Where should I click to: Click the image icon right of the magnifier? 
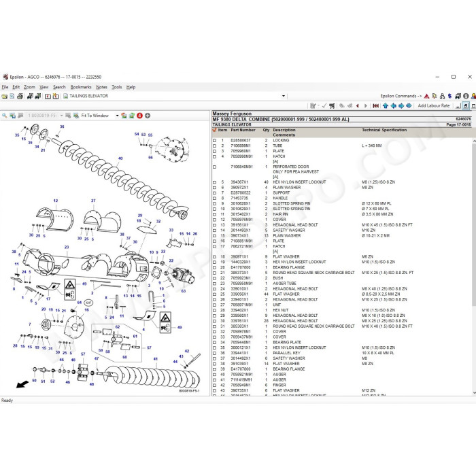tap(12, 116)
